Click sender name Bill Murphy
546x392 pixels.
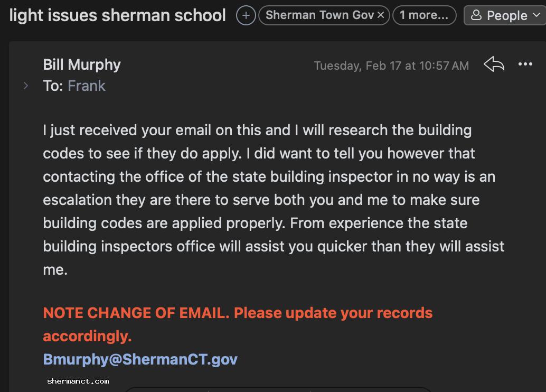(82, 65)
